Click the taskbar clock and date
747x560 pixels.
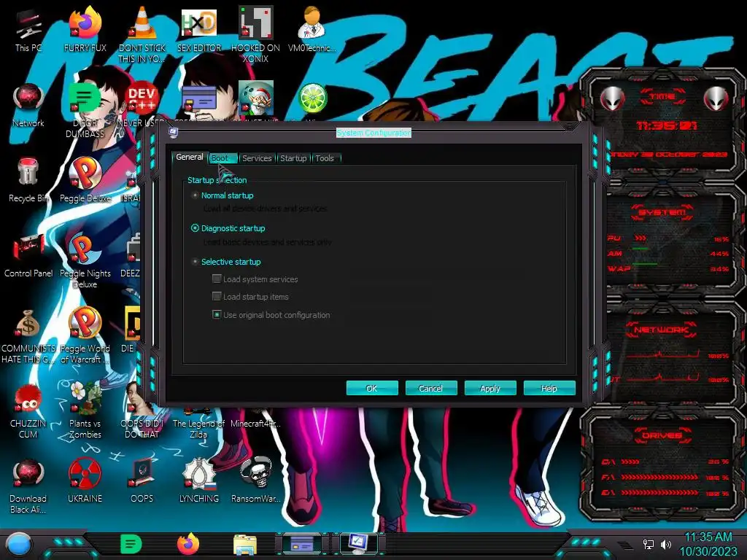[708, 544]
